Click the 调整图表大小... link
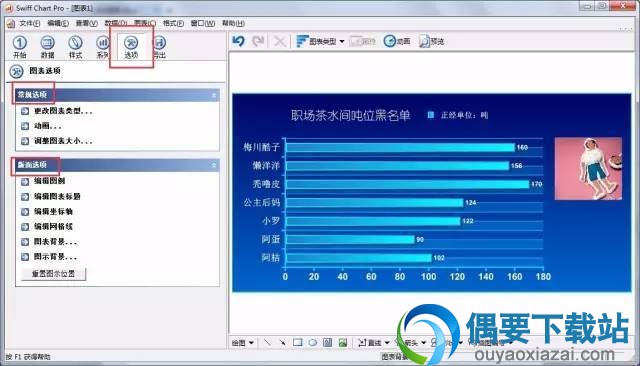This screenshot has height=366, width=640. (63, 141)
